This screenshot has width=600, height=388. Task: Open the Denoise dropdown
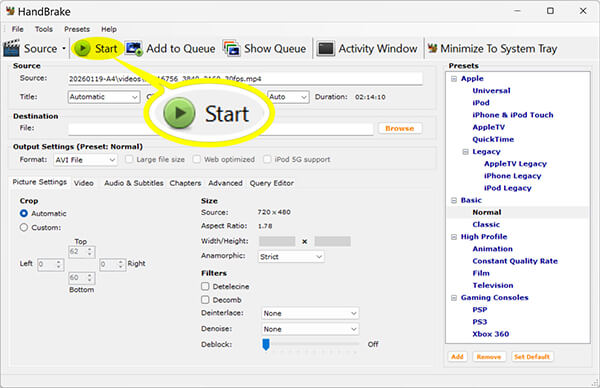click(x=310, y=329)
